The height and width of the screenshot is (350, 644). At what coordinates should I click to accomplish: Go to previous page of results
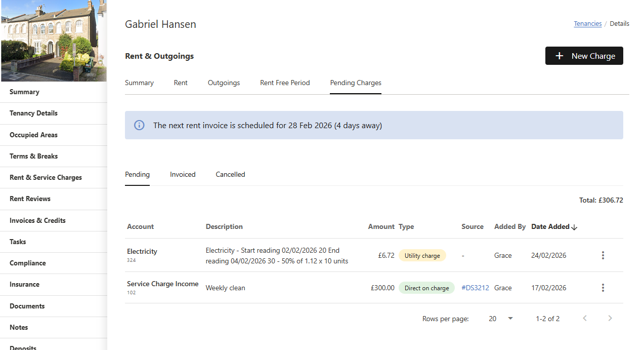coord(585,319)
